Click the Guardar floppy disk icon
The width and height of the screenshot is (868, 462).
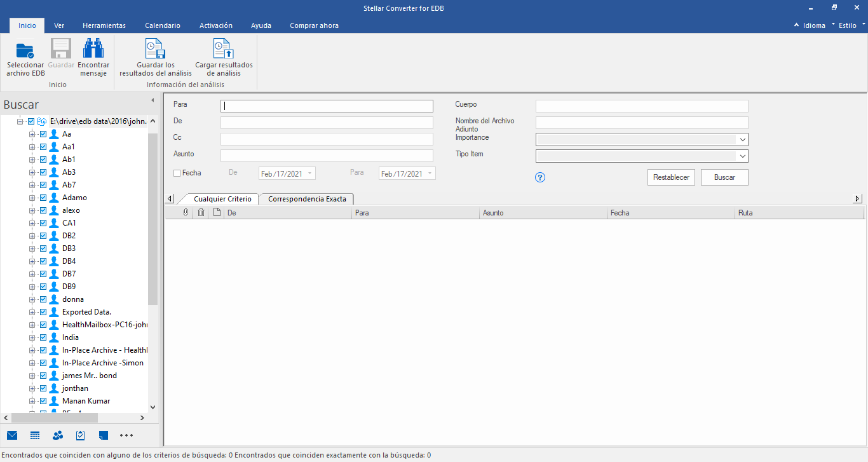click(61, 50)
